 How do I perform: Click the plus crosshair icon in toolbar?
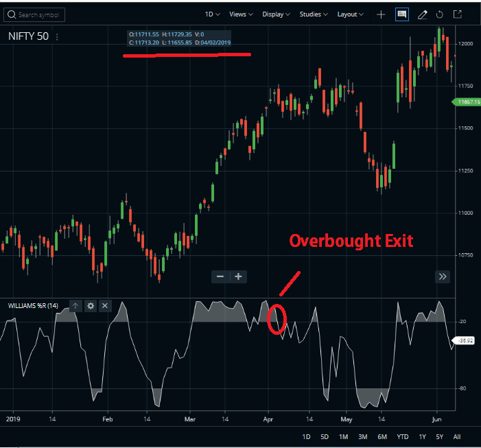click(x=381, y=14)
